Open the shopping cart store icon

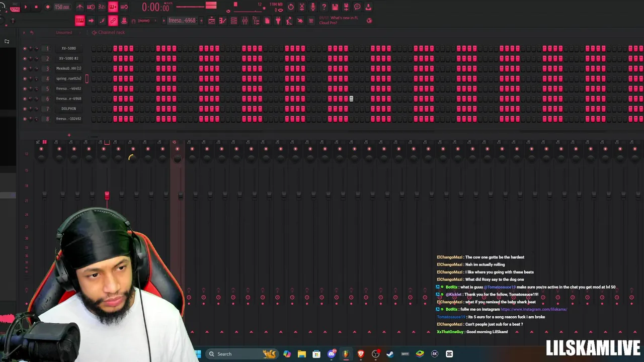click(311, 21)
